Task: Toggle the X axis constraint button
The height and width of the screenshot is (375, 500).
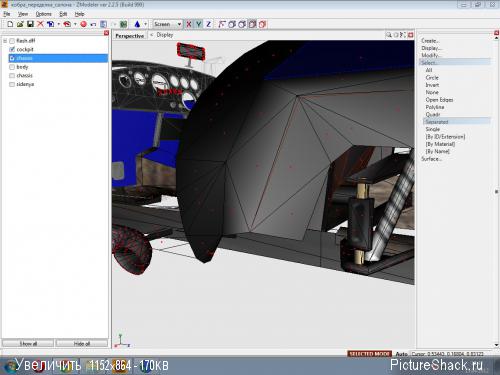Action: (x=189, y=24)
